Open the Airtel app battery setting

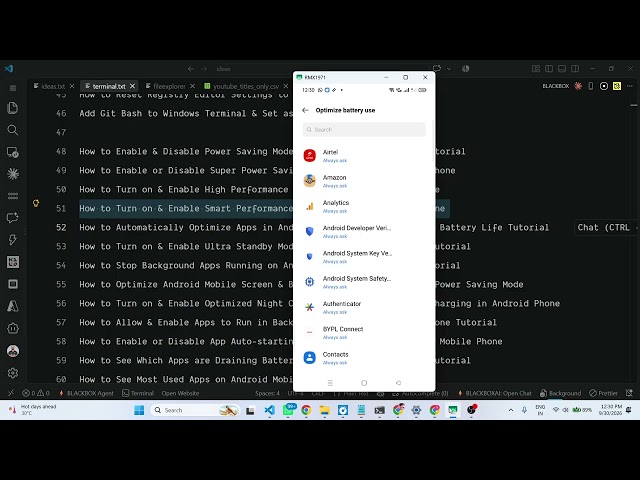pos(364,156)
